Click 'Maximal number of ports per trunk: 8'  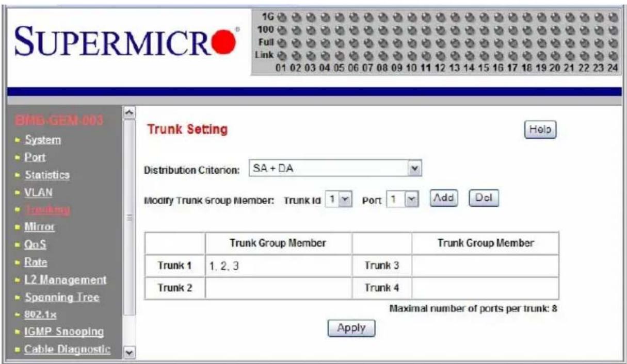[x=474, y=309]
